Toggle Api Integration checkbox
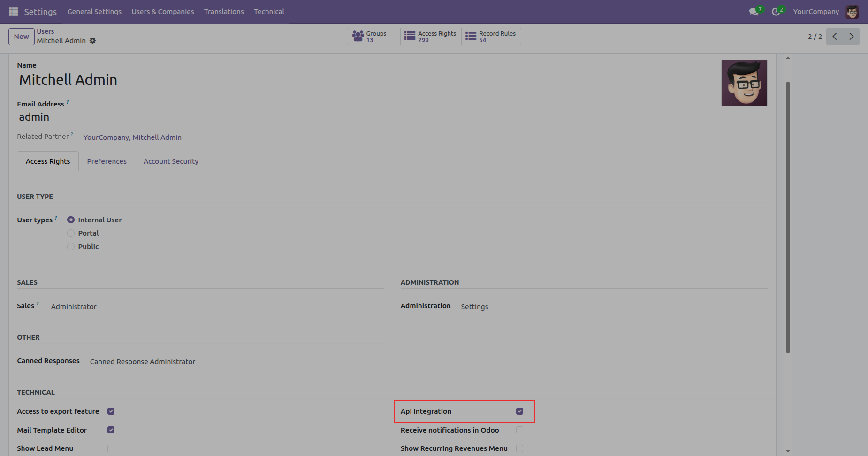Screen dimensions: 868x456 tap(520, 411)
